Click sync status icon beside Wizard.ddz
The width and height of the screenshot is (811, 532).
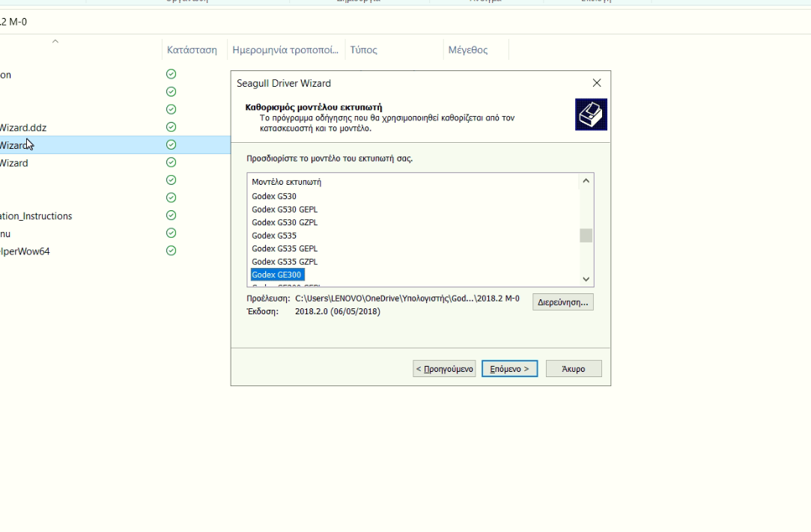coord(171,127)
